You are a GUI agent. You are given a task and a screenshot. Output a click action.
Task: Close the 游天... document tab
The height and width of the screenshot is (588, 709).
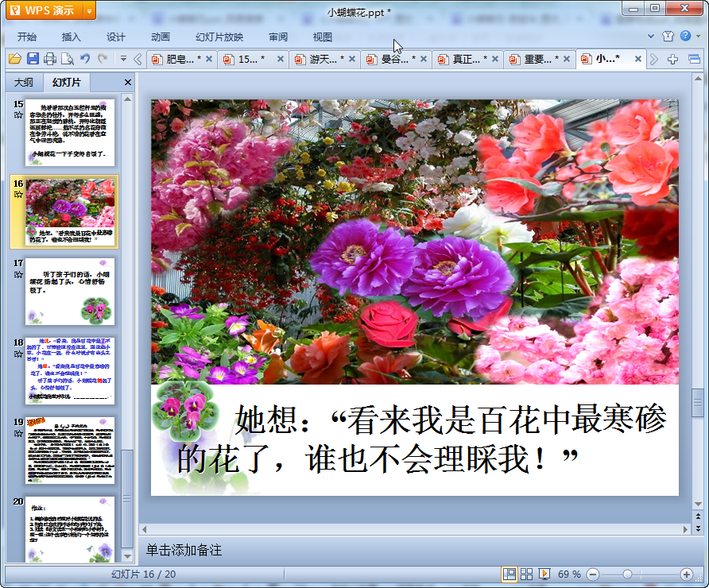pos(352,59)
